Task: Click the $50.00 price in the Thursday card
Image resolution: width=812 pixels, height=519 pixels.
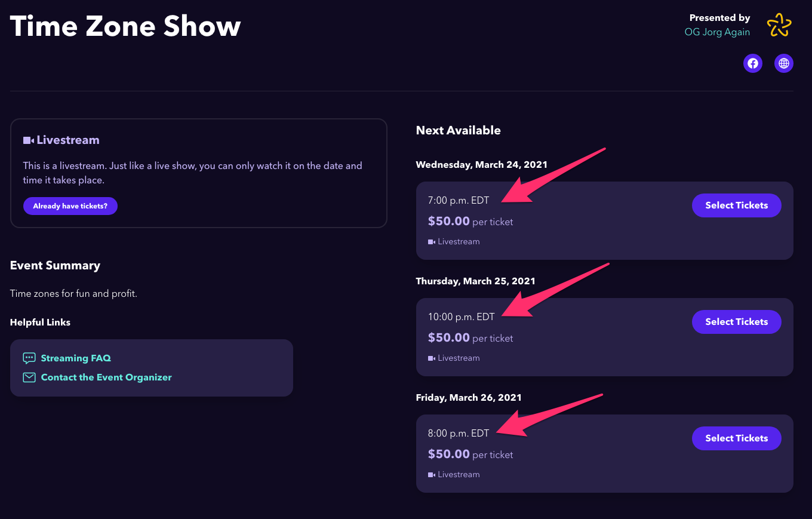Action: [449, 338]
